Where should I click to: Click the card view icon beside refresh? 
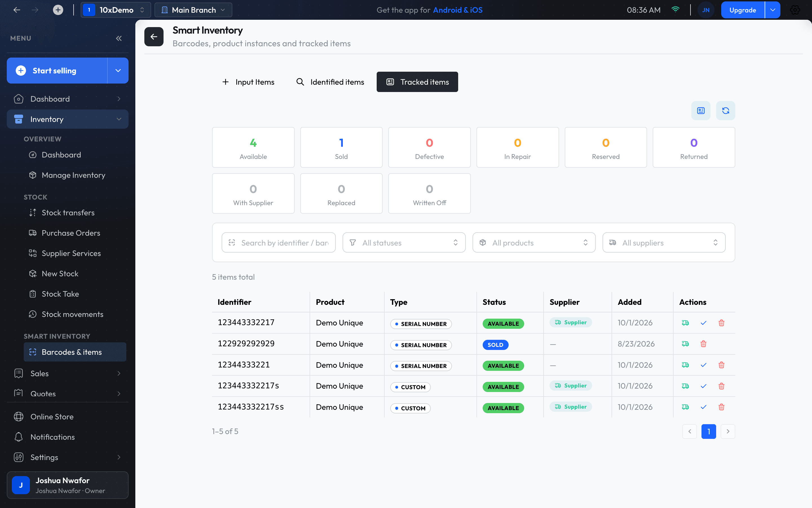point(701,111)
